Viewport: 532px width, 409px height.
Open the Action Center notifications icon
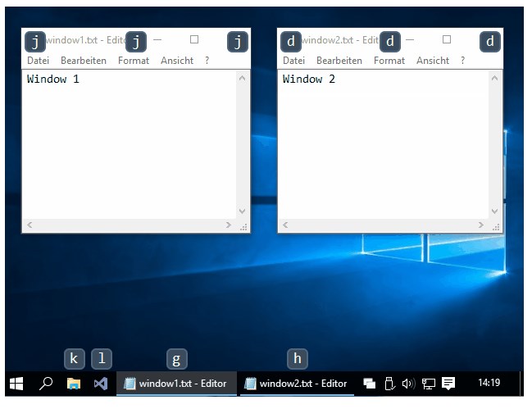[448, 383]
